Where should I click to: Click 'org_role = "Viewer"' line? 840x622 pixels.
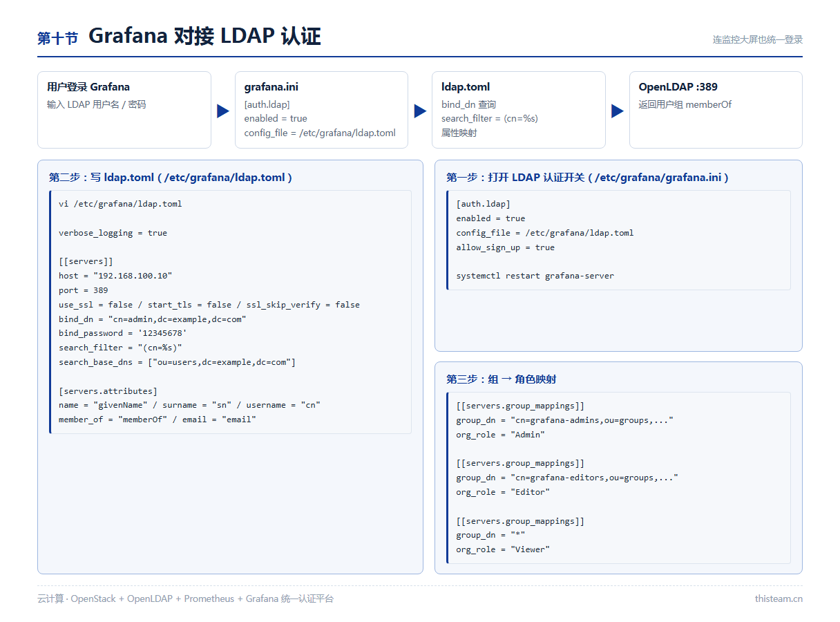pyautogui.click(x=503, y=549)
